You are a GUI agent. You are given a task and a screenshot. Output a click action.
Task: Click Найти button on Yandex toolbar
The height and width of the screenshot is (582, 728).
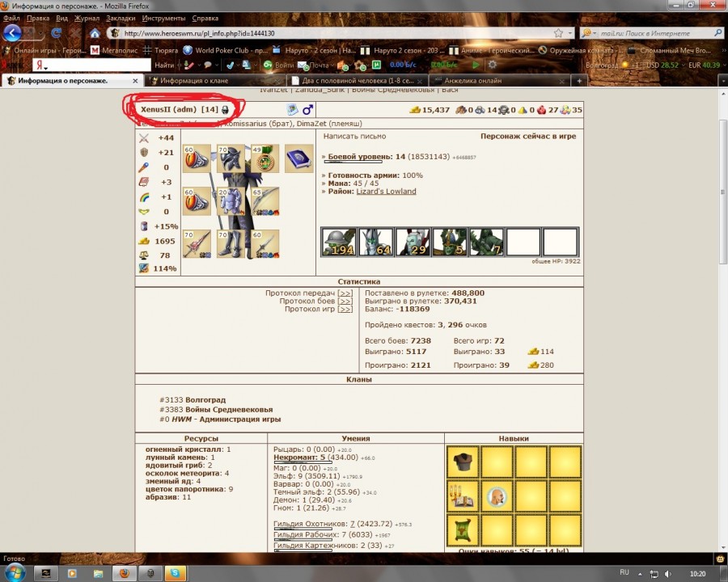[x=164, y=65]
